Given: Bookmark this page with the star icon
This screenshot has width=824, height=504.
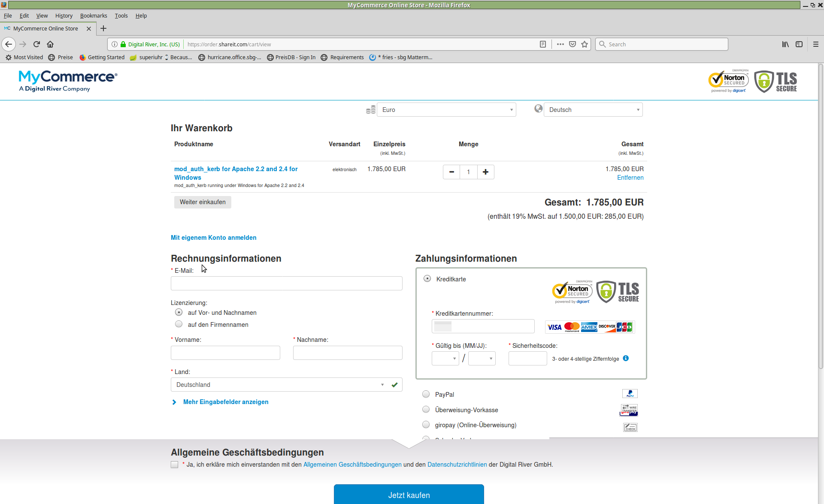Looking at the screenshot, I should tap(585, 44).
